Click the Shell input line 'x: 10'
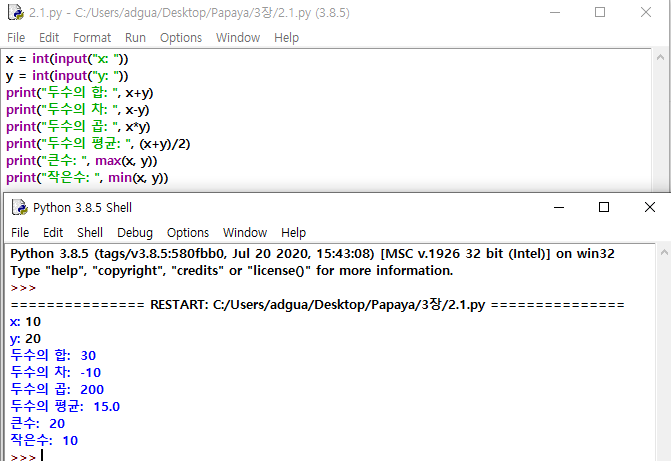Viewport: 671px width, 461px height. [x=25, y=322]
